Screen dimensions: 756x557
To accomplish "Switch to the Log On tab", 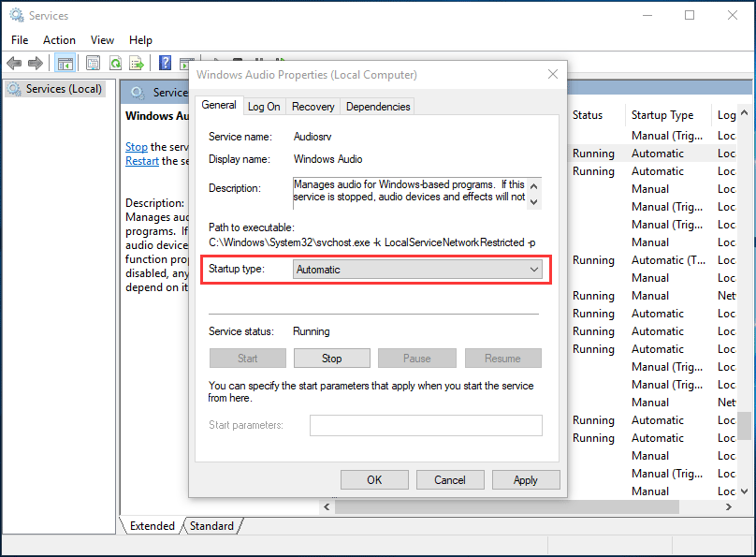I will 264,107.
